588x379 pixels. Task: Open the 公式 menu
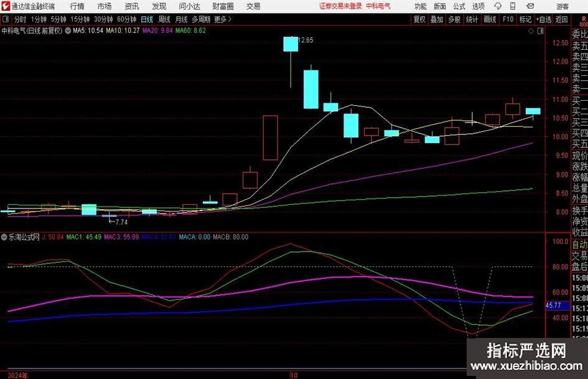(x=459, y=6)
